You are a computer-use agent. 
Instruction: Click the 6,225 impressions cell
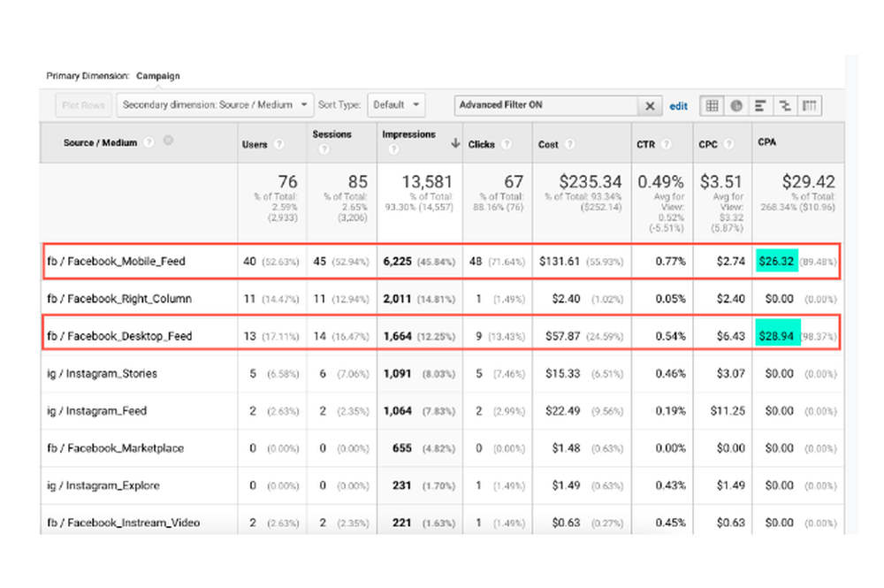(x=398, y=261)
